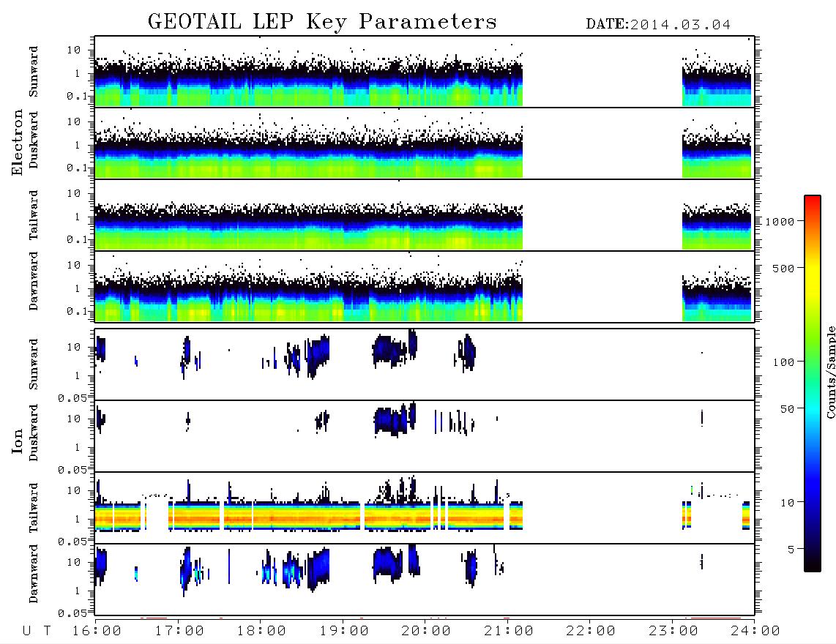Click the Electron Tailward panel label
This screenshot has height=644, width=836.
(34, 214)
